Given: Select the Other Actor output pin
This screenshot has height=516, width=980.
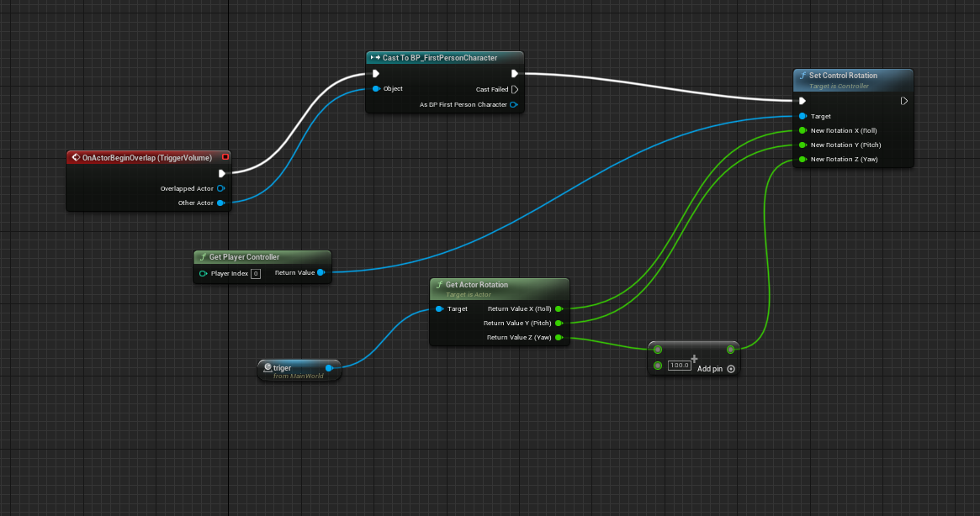Looking at the screenshot, I should point(220,203).
